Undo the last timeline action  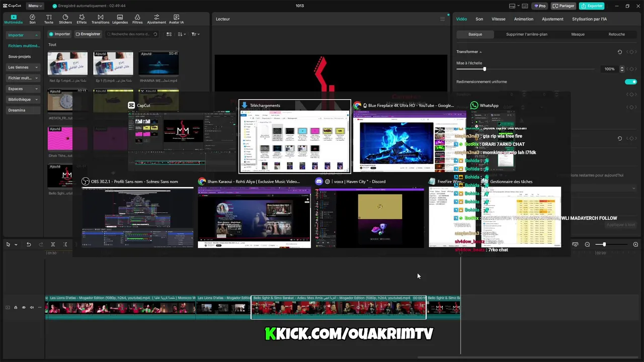[29, 244]
